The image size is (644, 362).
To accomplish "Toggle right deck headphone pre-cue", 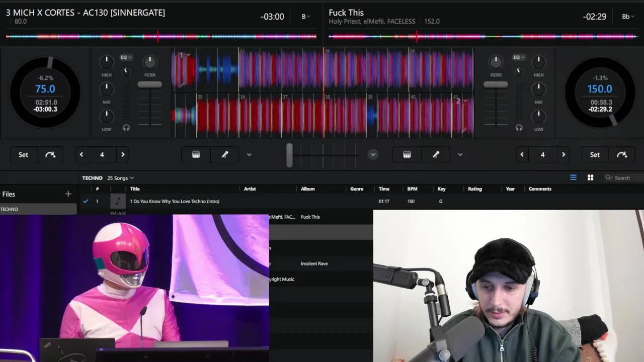I will [519, 128].
